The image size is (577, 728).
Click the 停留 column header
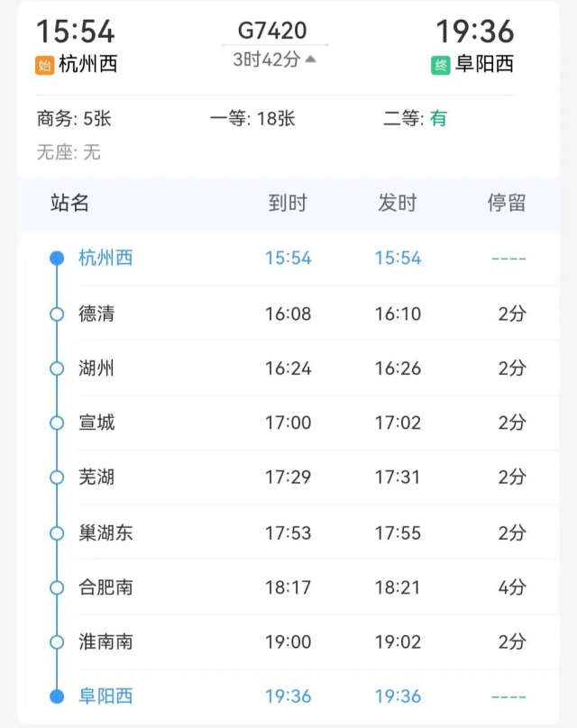pyautogui.click(x=507, y=203)
